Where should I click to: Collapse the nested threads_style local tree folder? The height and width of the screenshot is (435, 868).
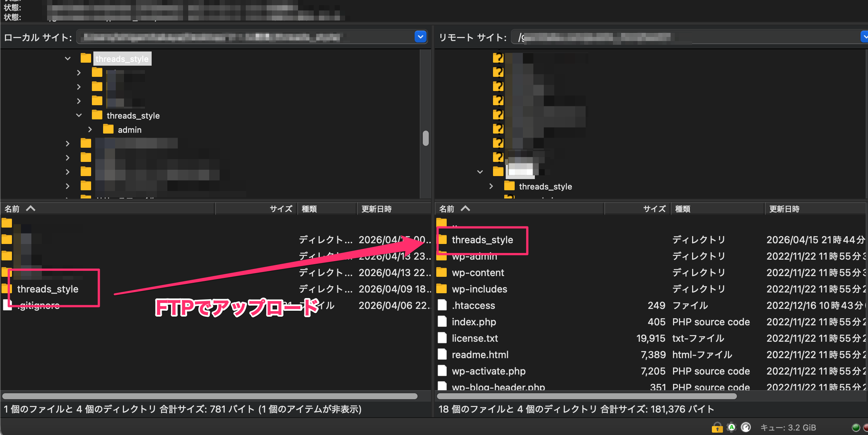(x=79, y=115)
